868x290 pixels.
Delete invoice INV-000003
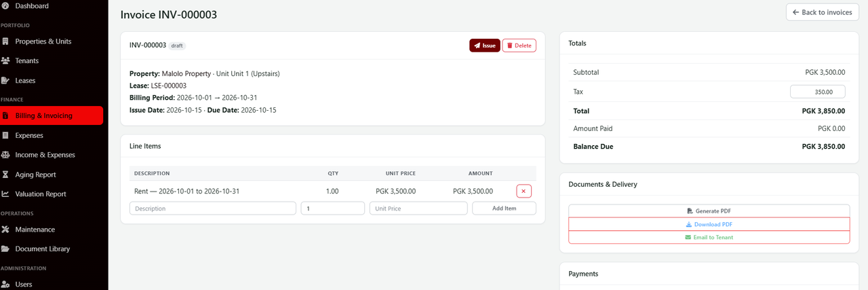[519, 46]
